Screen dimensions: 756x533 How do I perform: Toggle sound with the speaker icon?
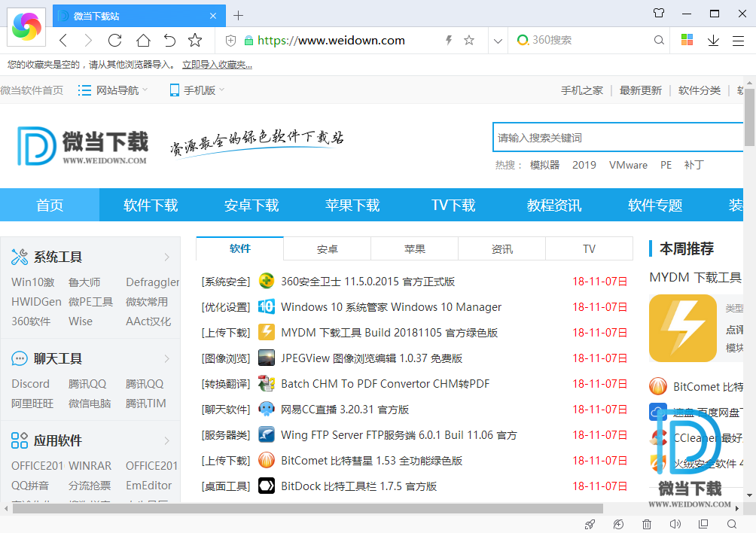[675, 524]
